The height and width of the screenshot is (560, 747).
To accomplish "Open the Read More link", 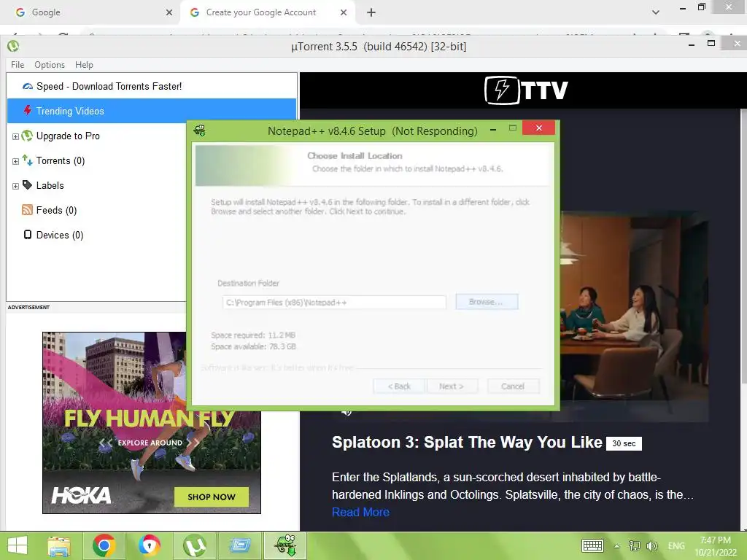I will coord(360,512).
